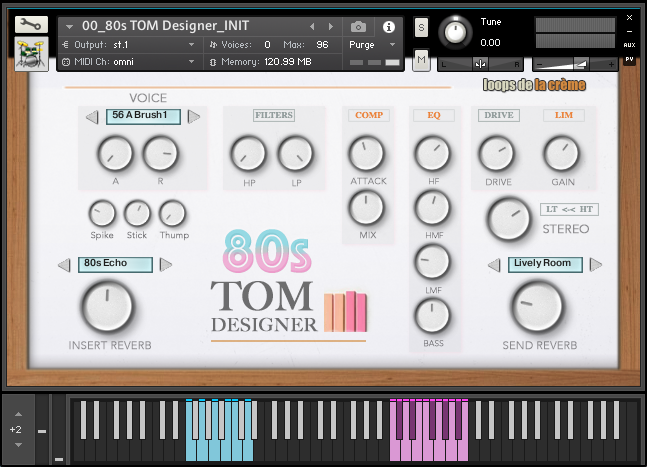Click the voice A attack knob

click(115, 154)
